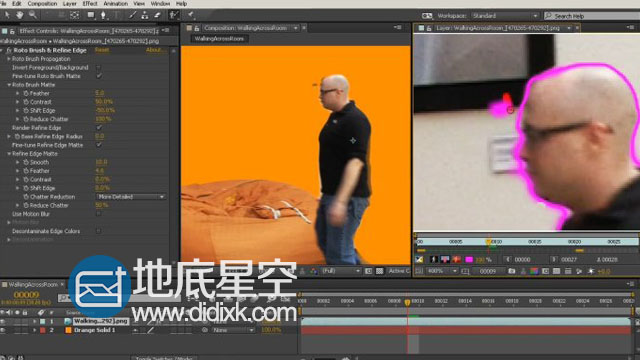Open the Workspace Standard dropdown
Image resolution: width=640 pixels, height=360 pixels.
[505, 16]
